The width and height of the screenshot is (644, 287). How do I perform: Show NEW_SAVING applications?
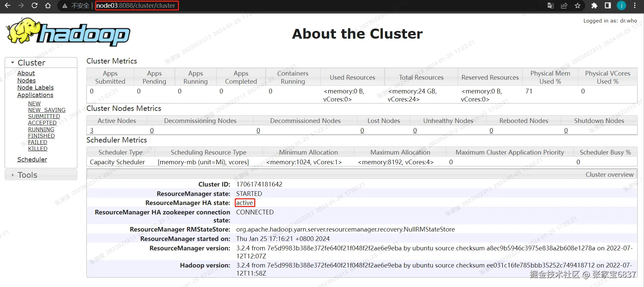46,110
